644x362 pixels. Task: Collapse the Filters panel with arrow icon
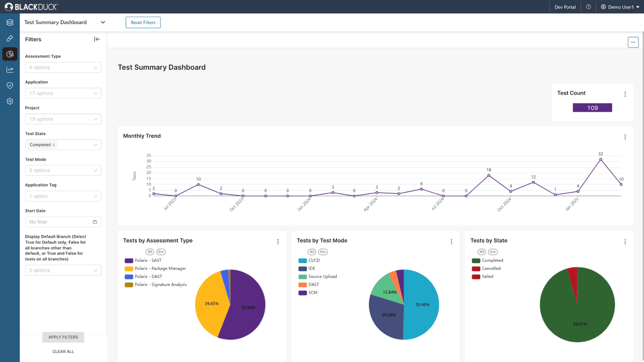click(97, 39)
